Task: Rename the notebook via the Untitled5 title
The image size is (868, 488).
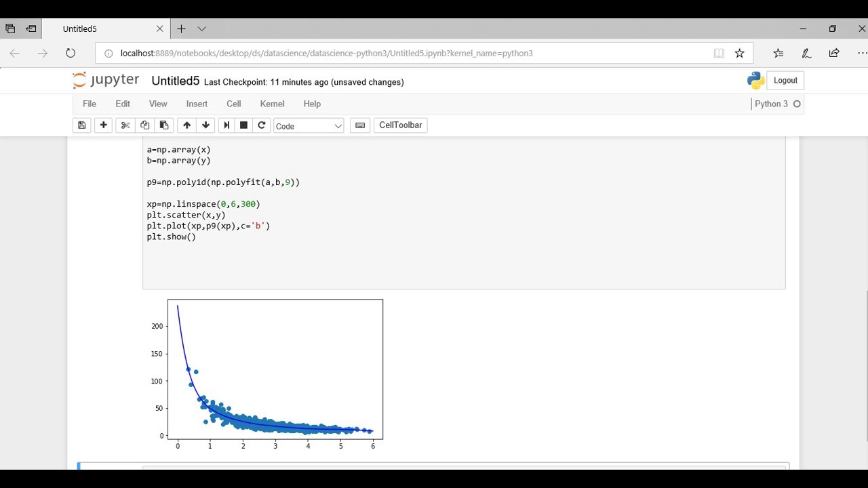Action: [176, 81]
